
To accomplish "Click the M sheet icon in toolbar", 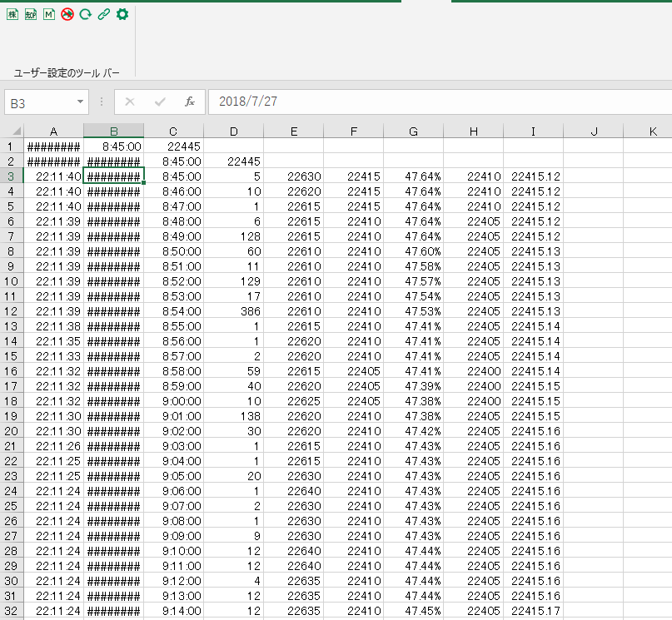I will pos(49,14).
